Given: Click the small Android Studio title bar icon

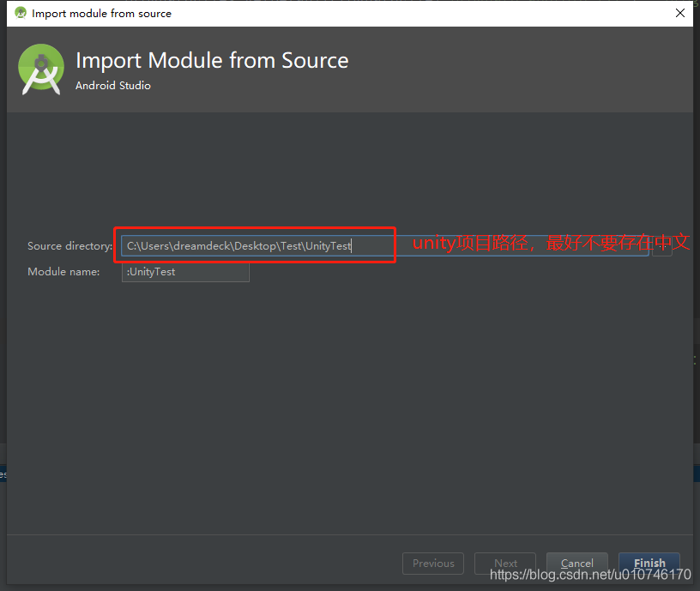Looking at the screenshot, I should [x=21, y=13].
